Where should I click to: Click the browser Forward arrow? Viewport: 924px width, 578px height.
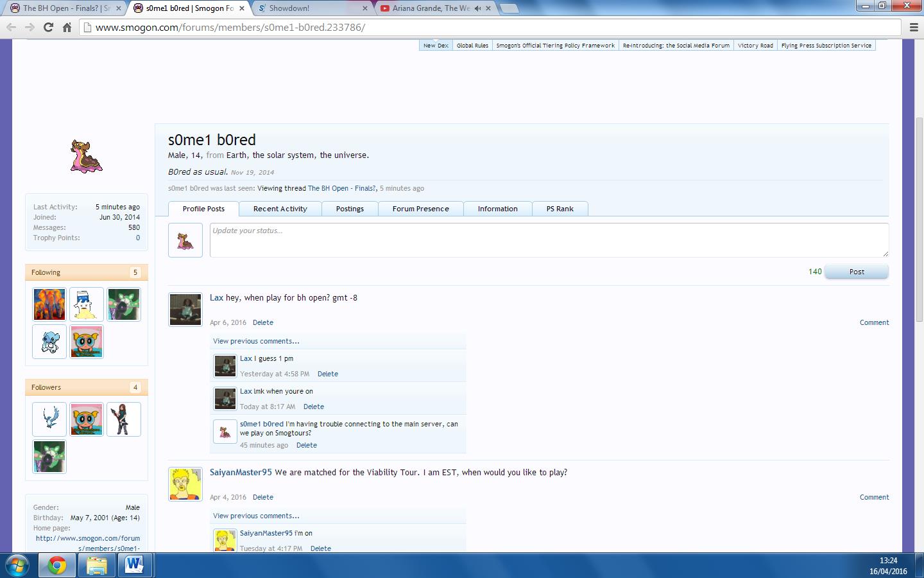click(x=30, y=27)
